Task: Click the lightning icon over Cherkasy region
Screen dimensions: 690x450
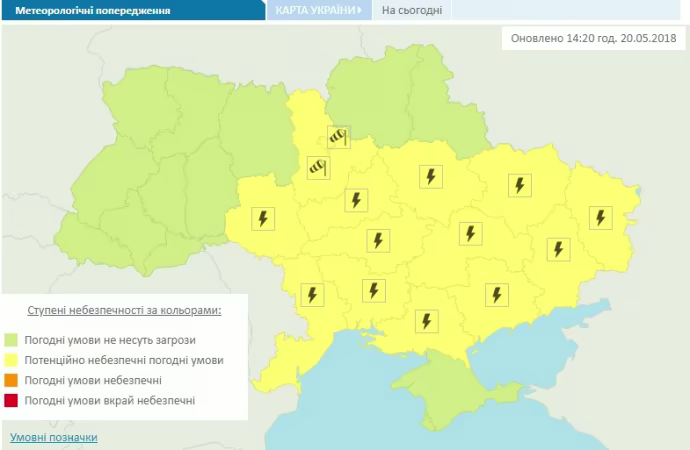Action: (354, 200)
